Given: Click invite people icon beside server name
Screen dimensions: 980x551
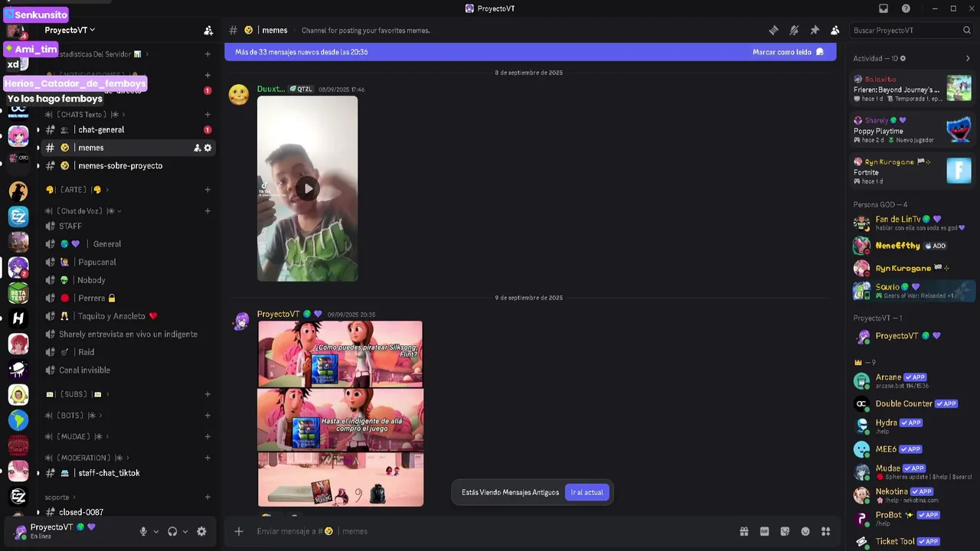Looking at the screenshot, I should [208, 31].
